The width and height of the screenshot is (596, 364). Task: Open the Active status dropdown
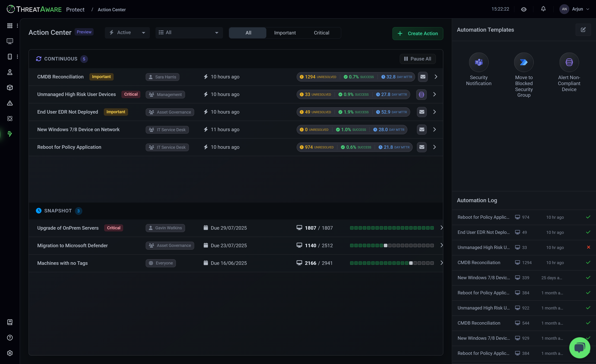pos(127,32)
